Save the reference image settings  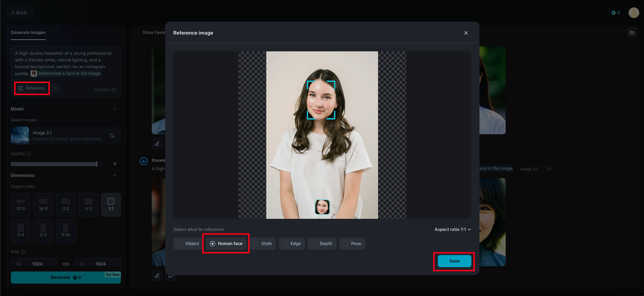point(454,261)
